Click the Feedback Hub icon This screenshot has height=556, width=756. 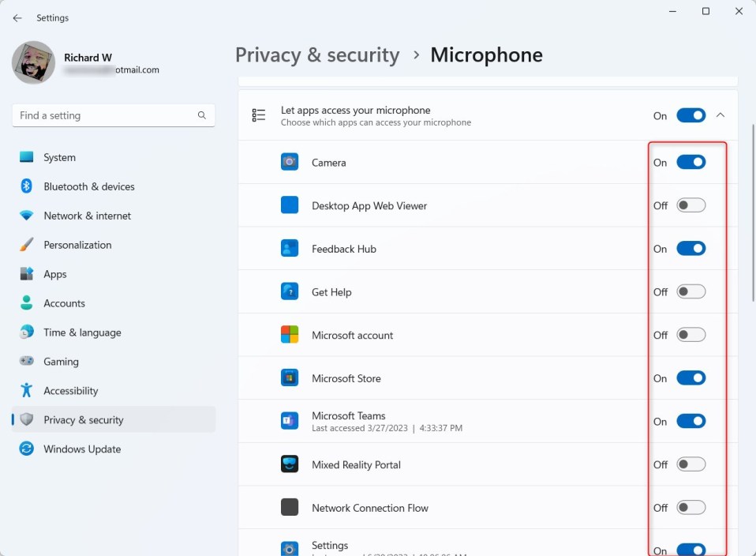tap(290, 248)
